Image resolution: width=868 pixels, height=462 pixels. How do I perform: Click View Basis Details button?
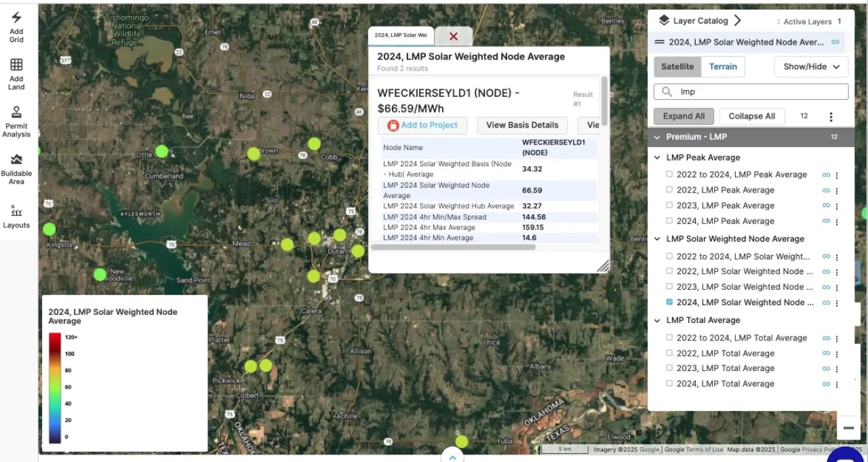pos(522,125)
